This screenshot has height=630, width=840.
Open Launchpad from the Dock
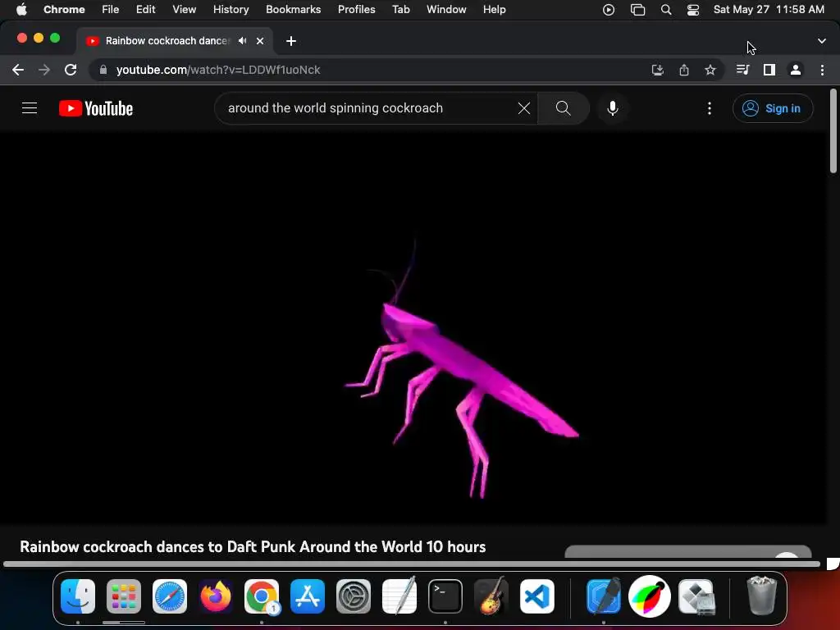click(x=124, y=596)
